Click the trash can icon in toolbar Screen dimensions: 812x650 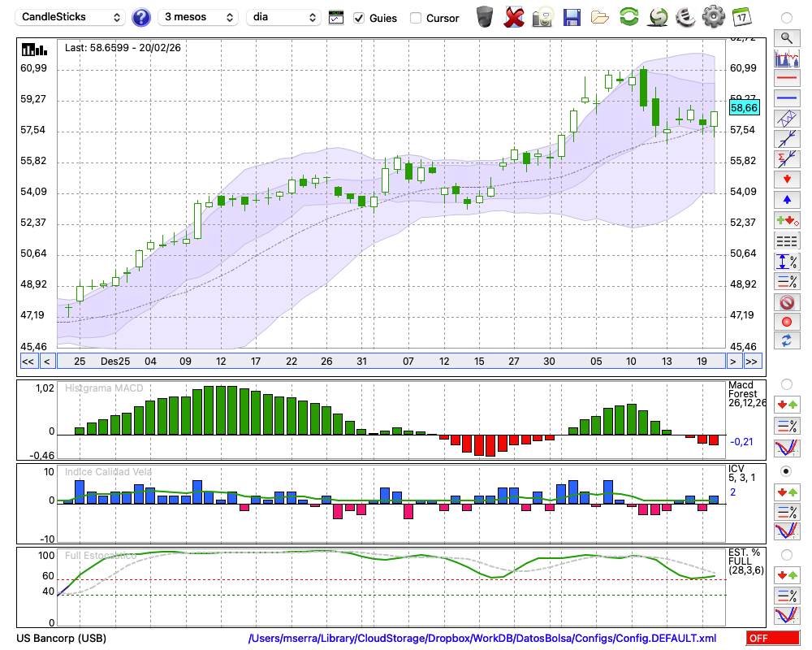tap(485, 16)
